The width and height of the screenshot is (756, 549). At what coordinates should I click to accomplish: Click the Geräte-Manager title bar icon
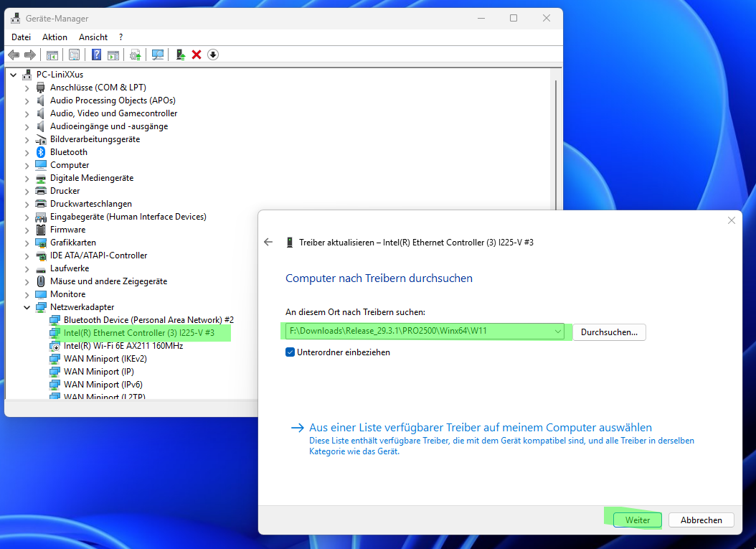(x=16, y=19)
